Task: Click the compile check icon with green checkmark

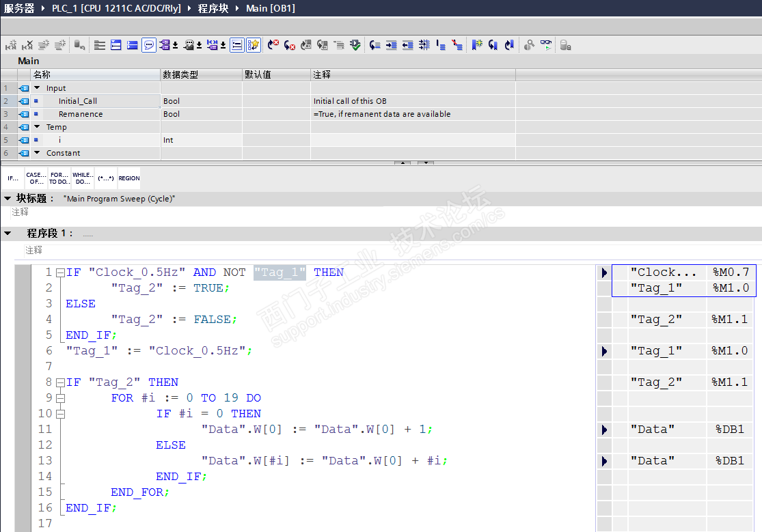Action: pyautogui.click(x=355, y=45)
